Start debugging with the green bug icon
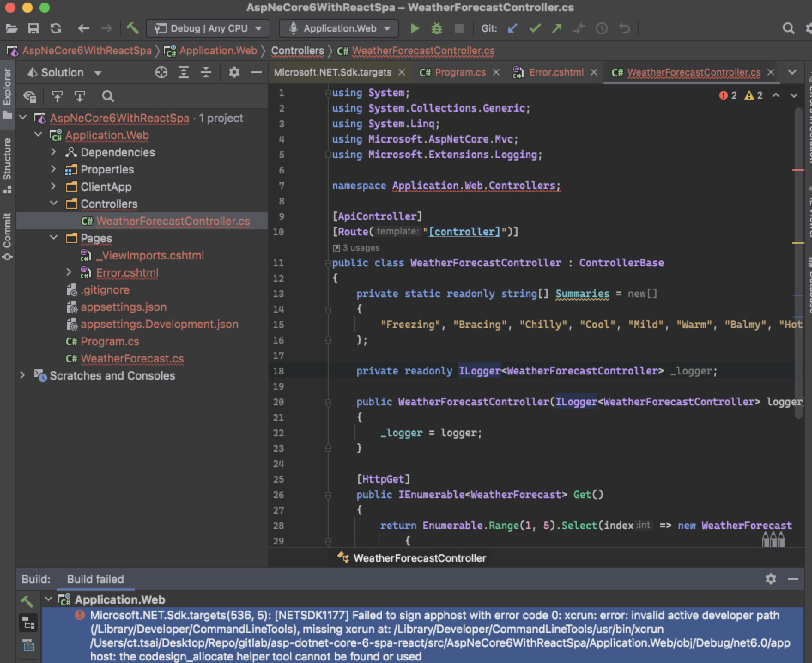This screenshot has width=812, height=663. click(x=436, y=29)
